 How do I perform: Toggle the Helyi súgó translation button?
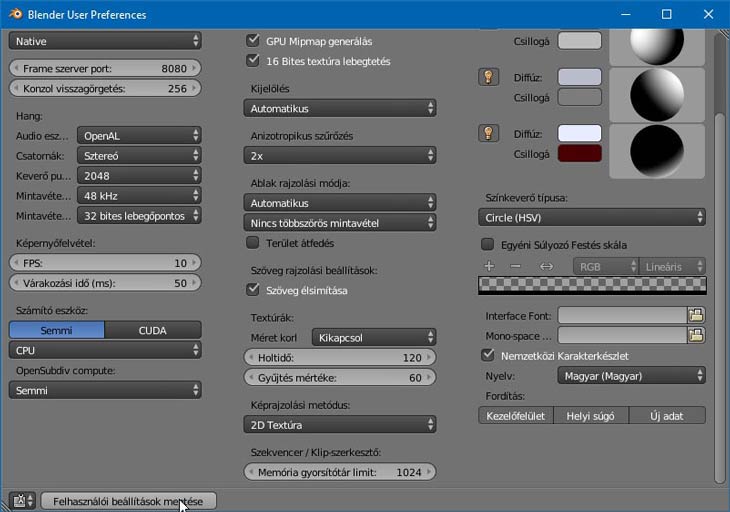click(x=591, y=415)
